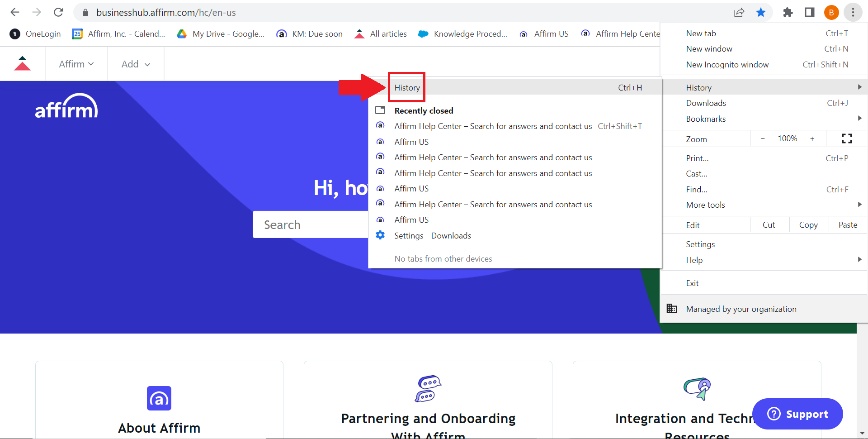Select Find in Chrome menu
Viewport: 868px width, 439px height.
coord(764,189)
